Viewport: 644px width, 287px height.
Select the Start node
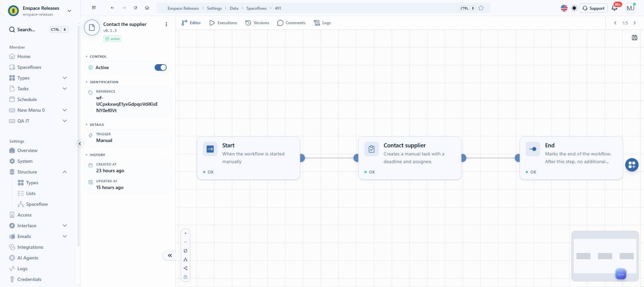pyautogui.click(x=248, y=158)
